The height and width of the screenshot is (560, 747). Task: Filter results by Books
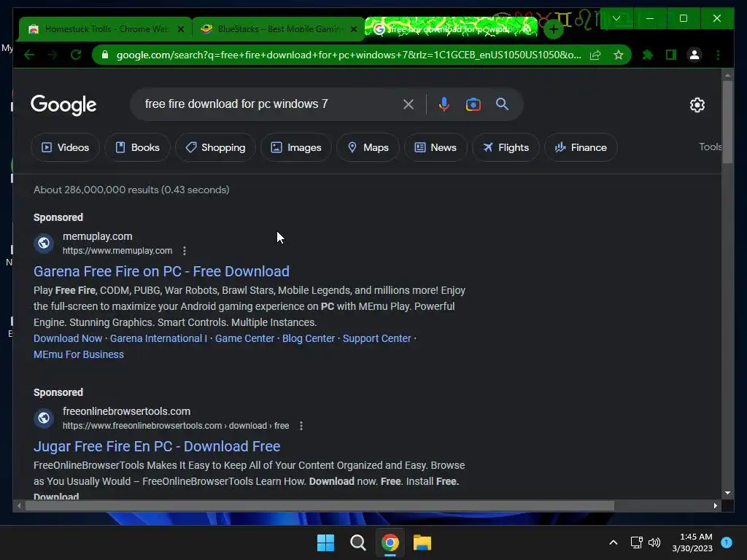138,147
